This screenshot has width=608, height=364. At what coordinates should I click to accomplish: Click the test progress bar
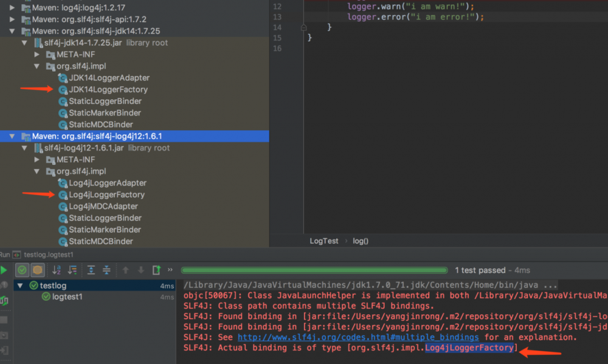tap(314, 270)
